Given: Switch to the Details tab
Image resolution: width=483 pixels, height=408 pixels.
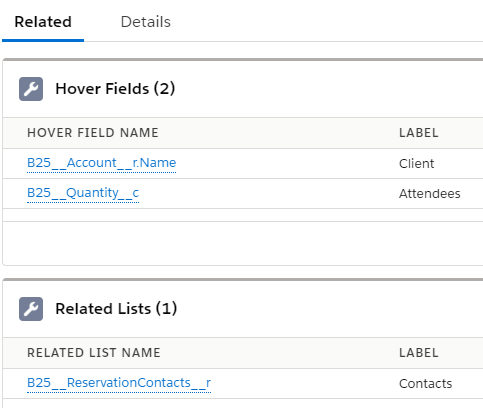Looking at the screenshot, I should [146, 22].
